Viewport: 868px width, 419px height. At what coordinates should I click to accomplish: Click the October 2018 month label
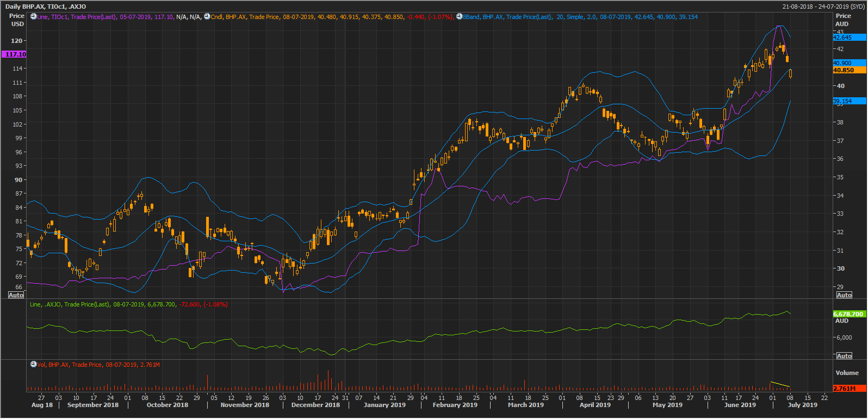[168, 405]
